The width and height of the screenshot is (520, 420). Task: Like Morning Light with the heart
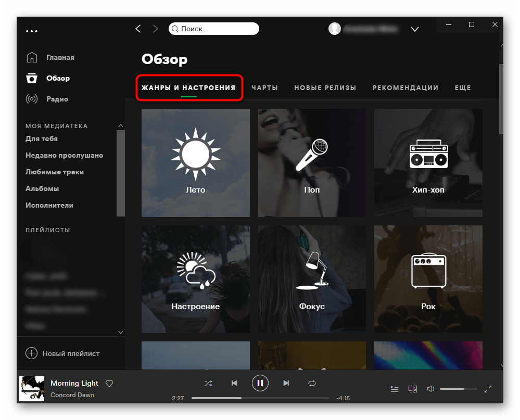[x=109, y=384]
